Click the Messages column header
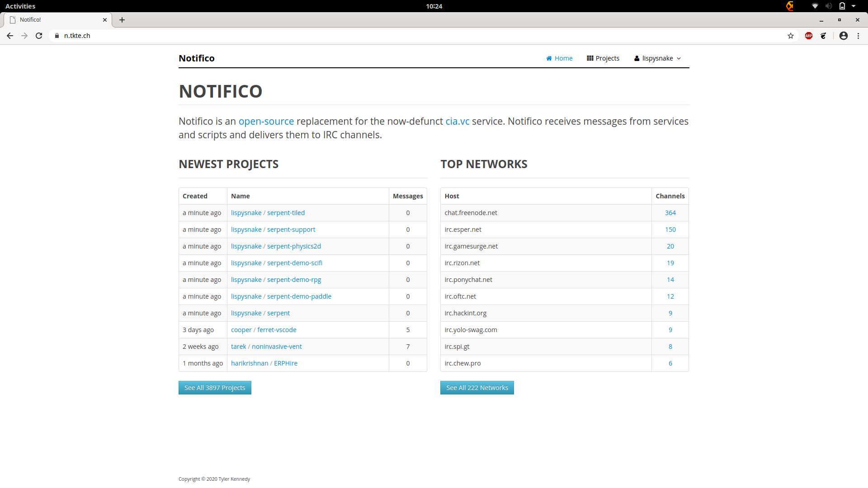 coord(408,196)
